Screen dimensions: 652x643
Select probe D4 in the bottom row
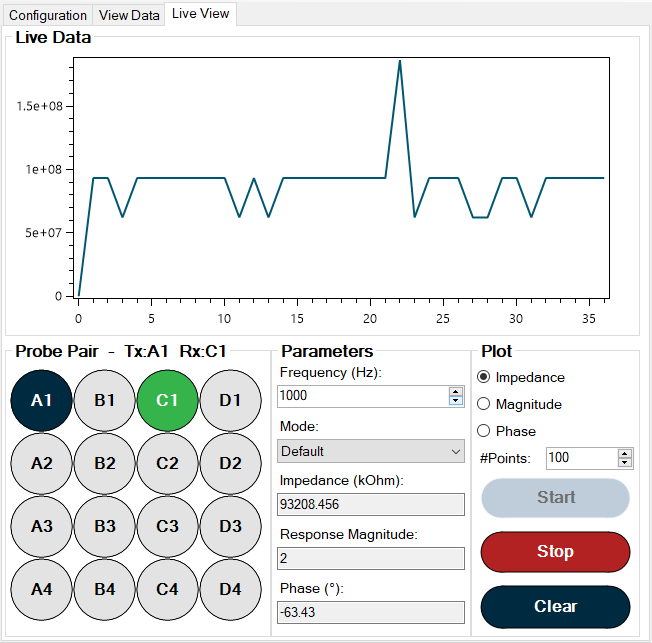230,589
